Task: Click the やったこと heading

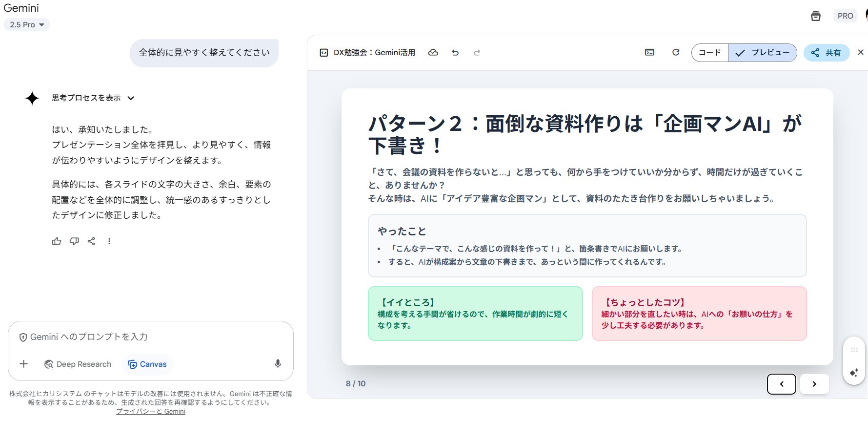Action: 402,231
